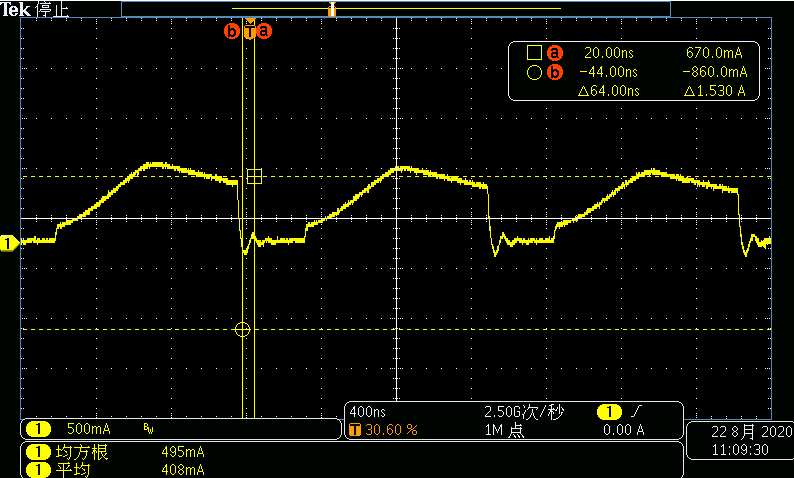
Task: Select the circular cursor b crosshair on waveform
Action: pos(243,330)
